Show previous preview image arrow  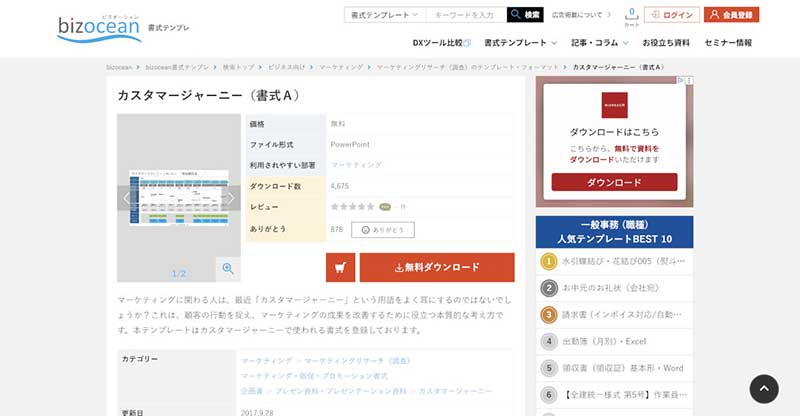126,198
